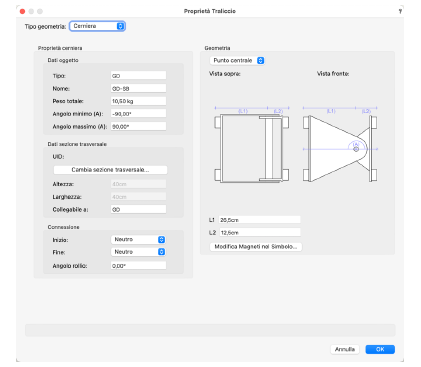Click the Proprietà cerniera group label
The height and width of the screenshot is (367, 421).
pyautogui.click(x=60, y=48)
